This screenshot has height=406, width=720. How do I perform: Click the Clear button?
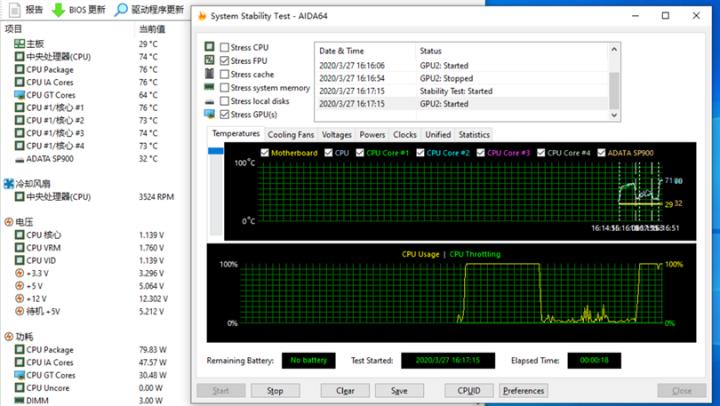(345, 391)
